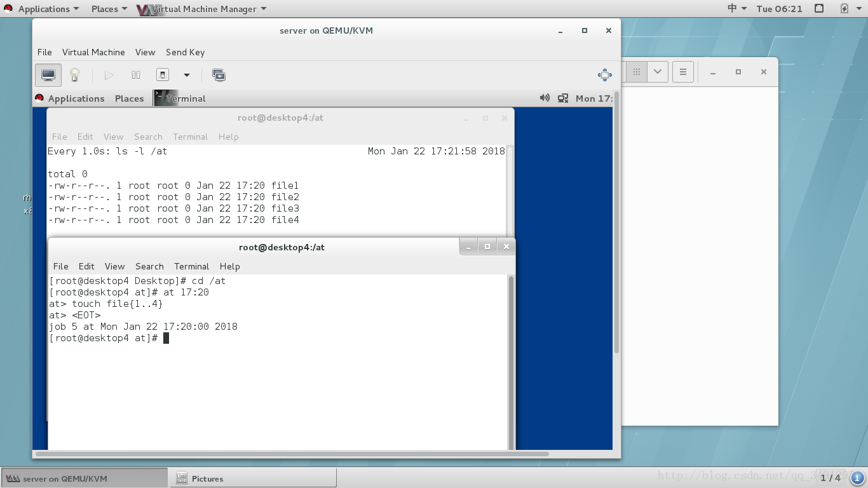Image resolution: width=868 pixels, height=488 pixels.
Task: Switch to Pictures window in taskbar
Action: tap(253, 478)
